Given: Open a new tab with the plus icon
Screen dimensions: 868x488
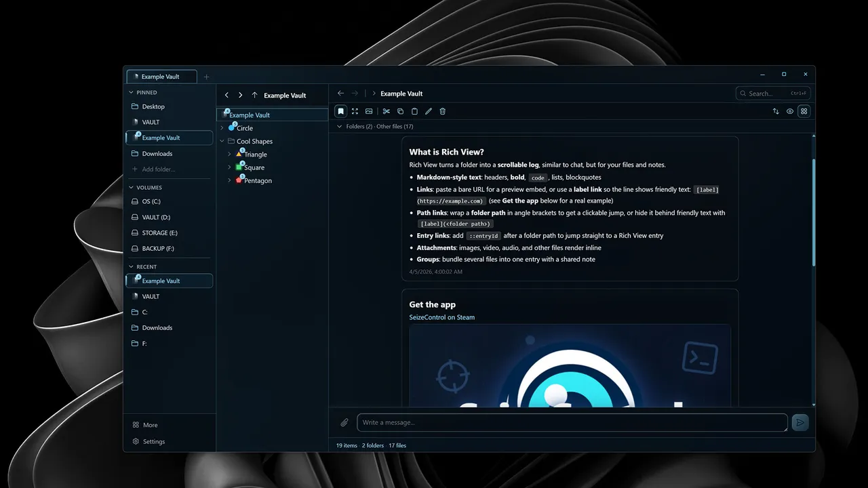Looking at the screenshot, I should pyautogui.click(x=207, y=77).
